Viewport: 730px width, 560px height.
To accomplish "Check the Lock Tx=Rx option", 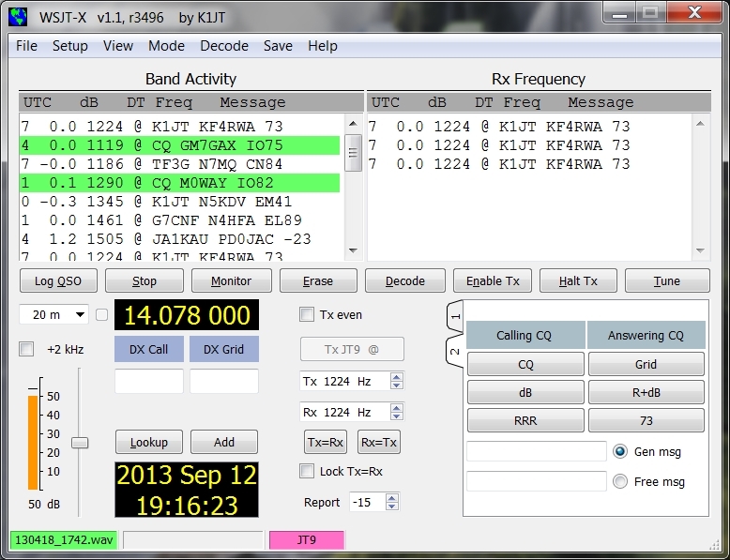I will tap(306, 471).
